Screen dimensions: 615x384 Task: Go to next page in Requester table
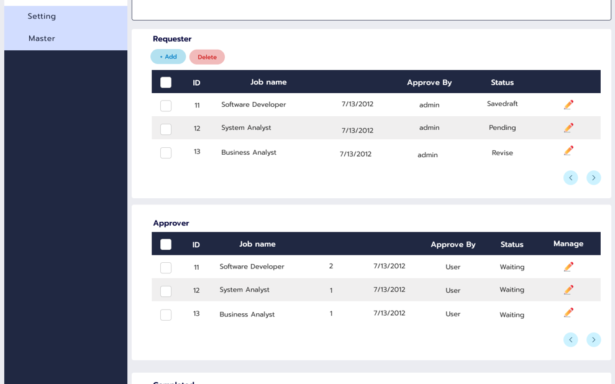coord(593,178)
